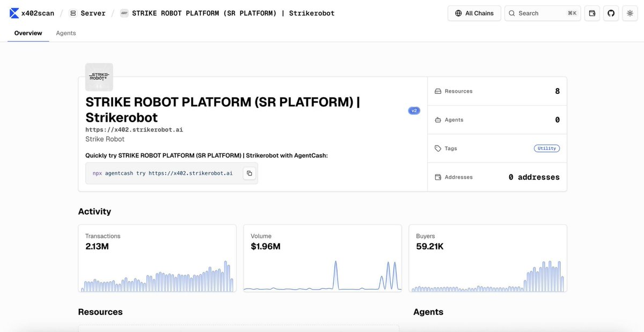644x332 pixels.
Task: Click the Addresses wallet stat icon
Action: tap(438, 177)
